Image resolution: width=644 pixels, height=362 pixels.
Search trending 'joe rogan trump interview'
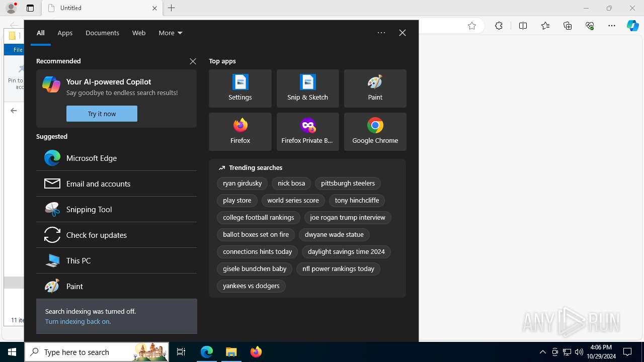coord(348,218)
